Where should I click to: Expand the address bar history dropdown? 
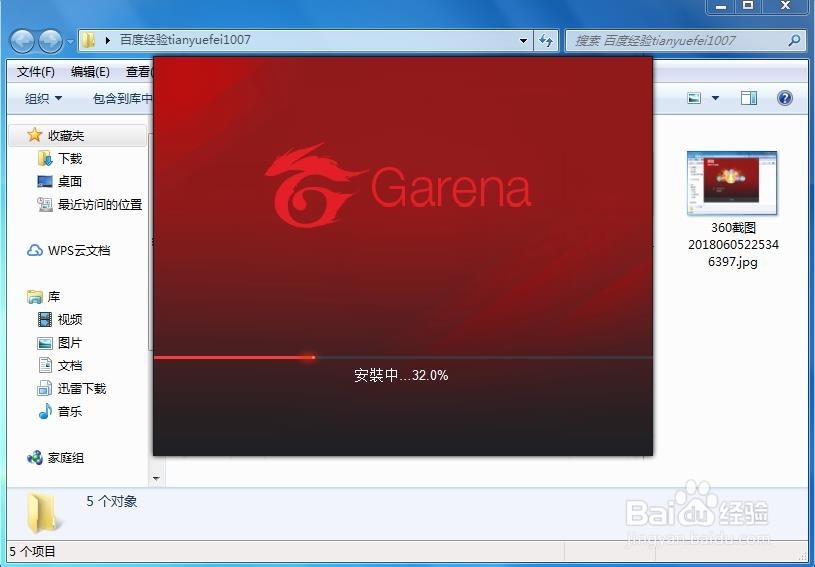click(x=523, y=41)
